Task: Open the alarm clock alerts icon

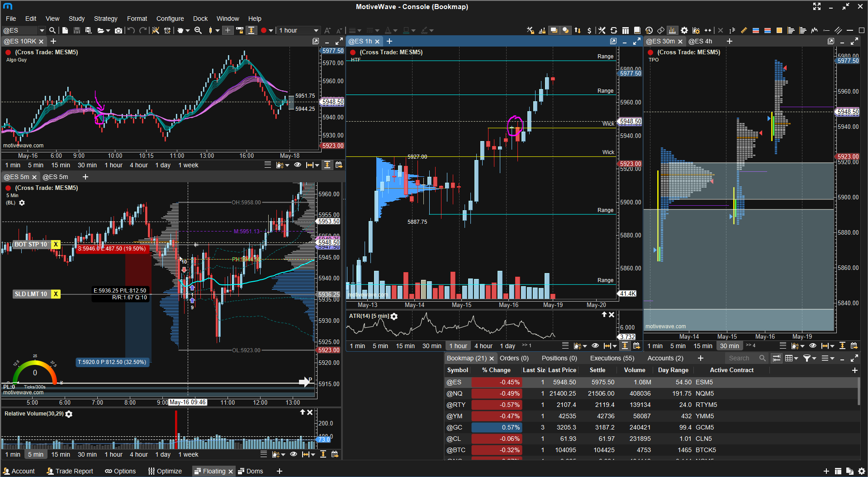Action: pyautogui.click(x=167, y=30)
